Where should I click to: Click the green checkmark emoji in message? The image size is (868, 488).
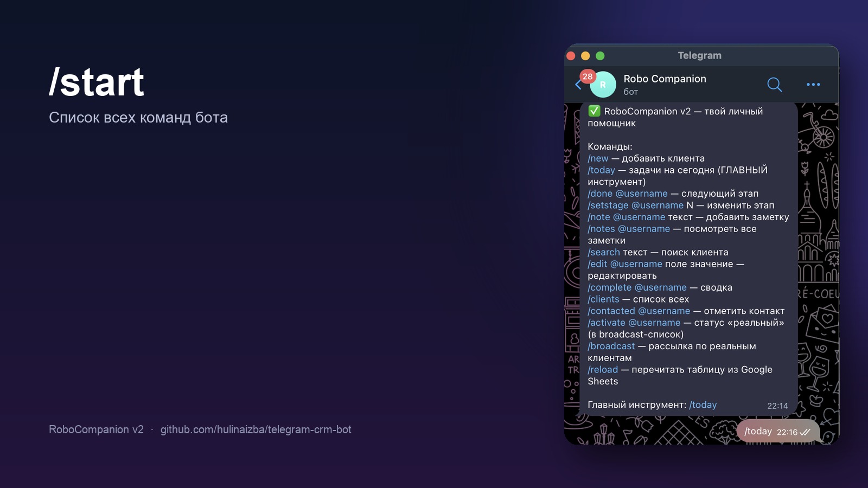(594, 111)
